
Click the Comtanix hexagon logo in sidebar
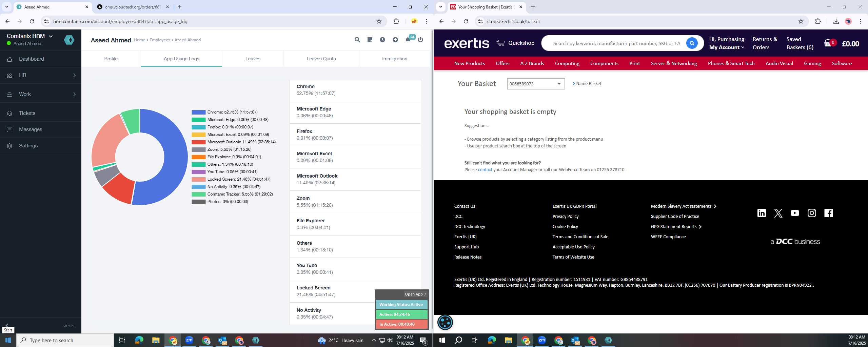69,40
